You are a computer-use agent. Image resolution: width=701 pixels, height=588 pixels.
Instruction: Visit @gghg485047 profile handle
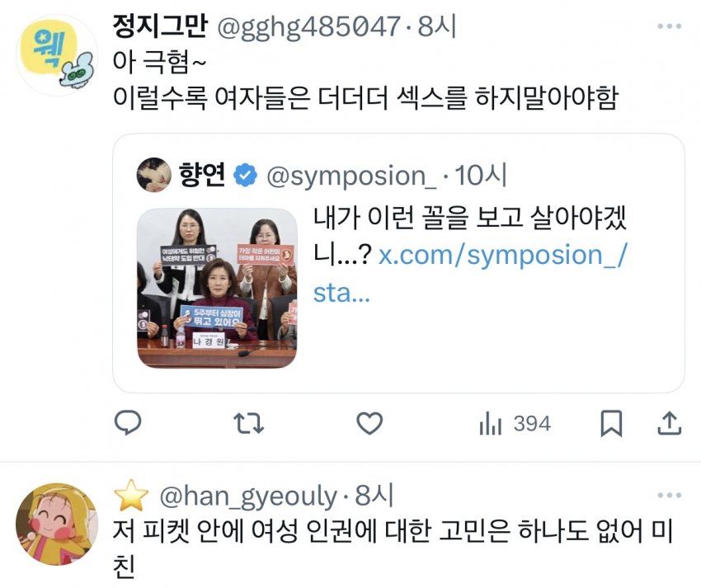coord(308,27)
